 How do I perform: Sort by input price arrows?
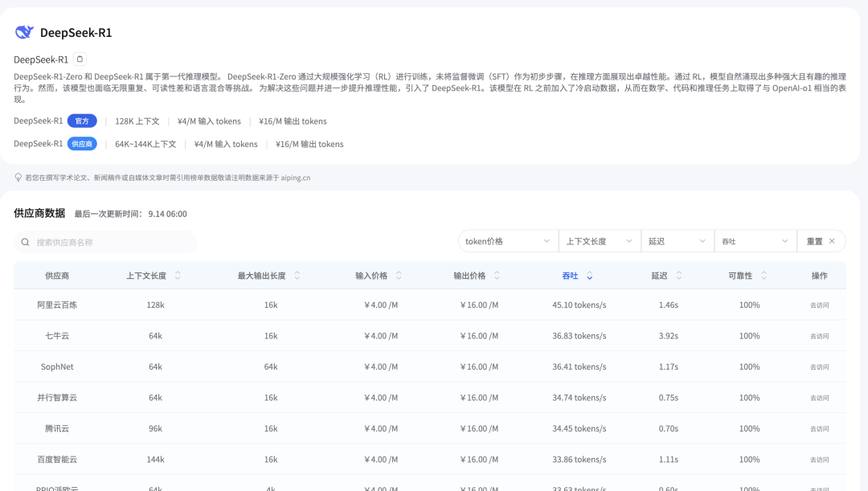coord(399,275)
